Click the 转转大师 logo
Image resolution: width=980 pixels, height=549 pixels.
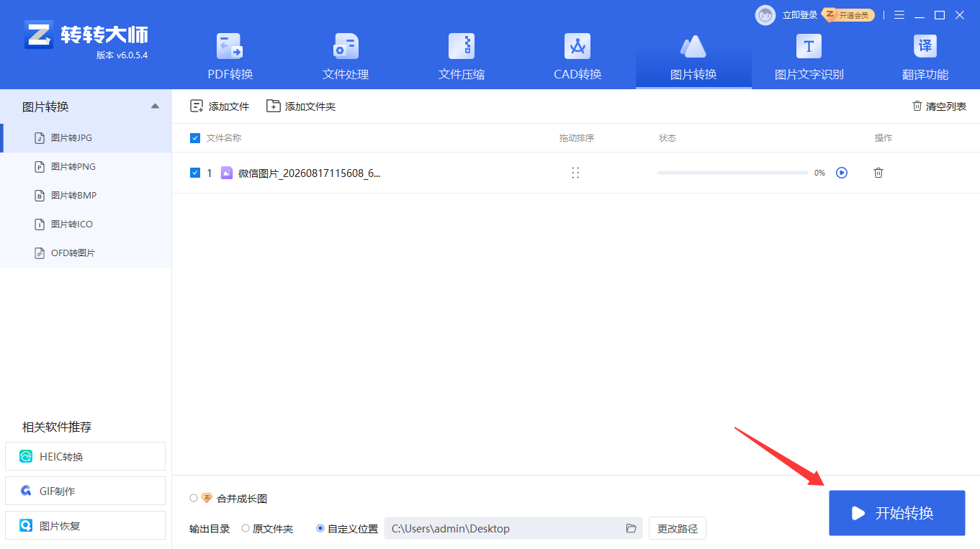pyautogui.click(x=86, y=35)
